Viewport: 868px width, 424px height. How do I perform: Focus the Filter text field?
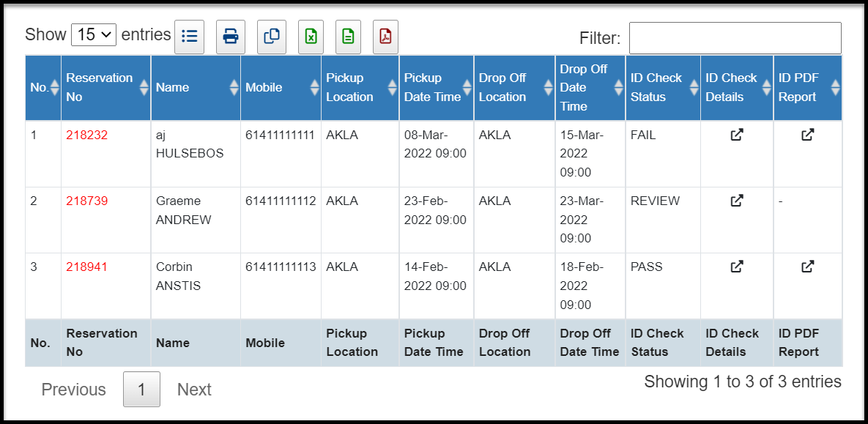[x=735, y=38]
